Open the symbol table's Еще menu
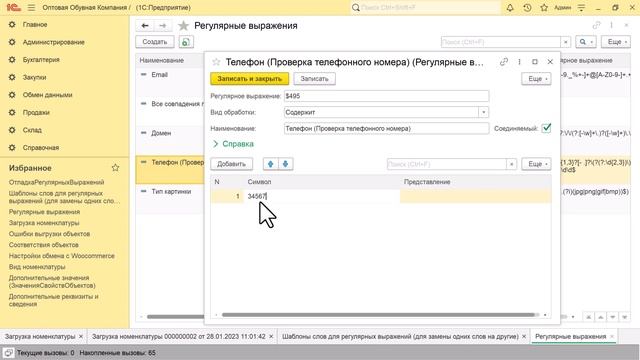 tap(536, 164)
